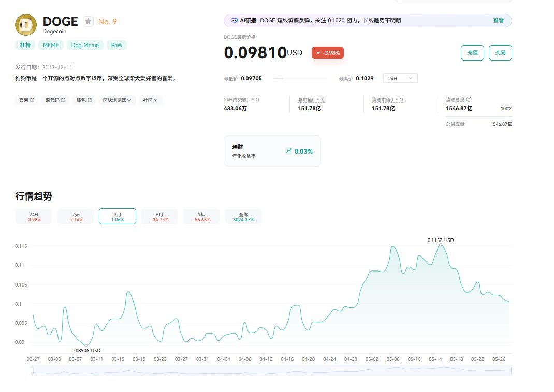The image size is (554, 392).
Task: Click the 杠杆 leverage tag
Action: point(25,45)
